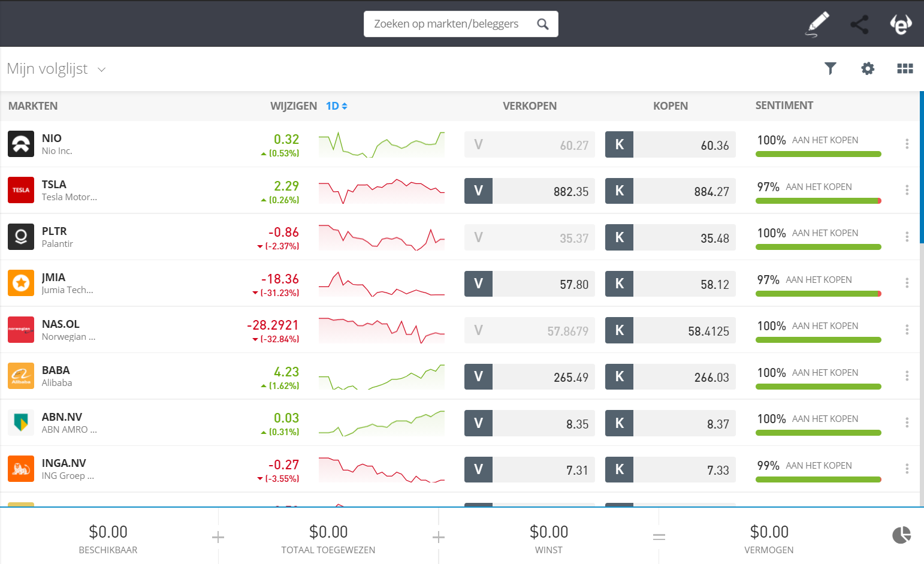The width and height of the screenshot is (924, 564).
Task: Buy INGA.NV at 7.33
Action: (671, 469)
